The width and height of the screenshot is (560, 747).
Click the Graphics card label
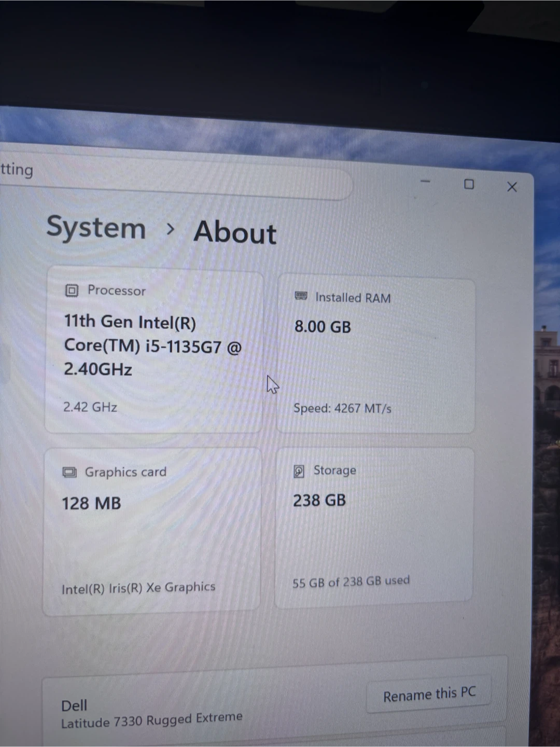(125, 472)
